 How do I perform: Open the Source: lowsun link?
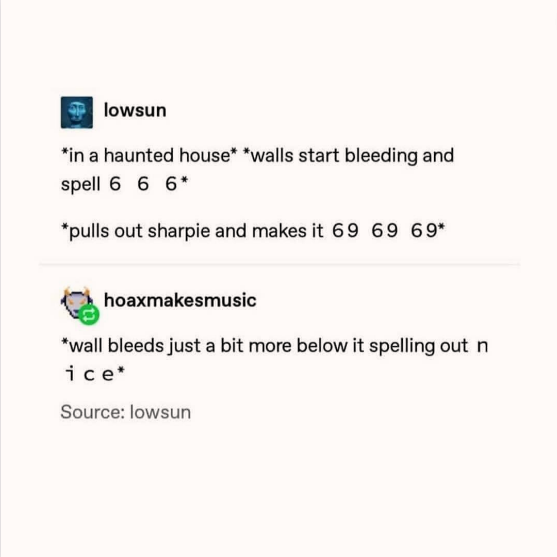coord(126,412)
